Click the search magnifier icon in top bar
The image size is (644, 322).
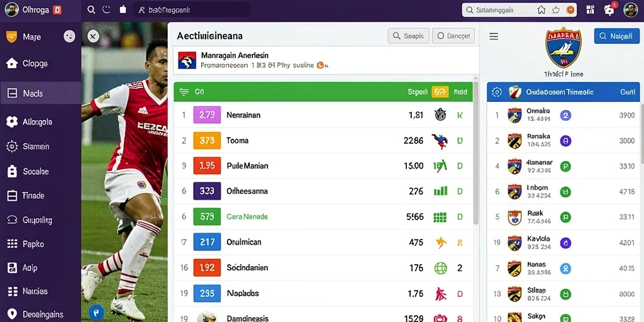point(92,9)
